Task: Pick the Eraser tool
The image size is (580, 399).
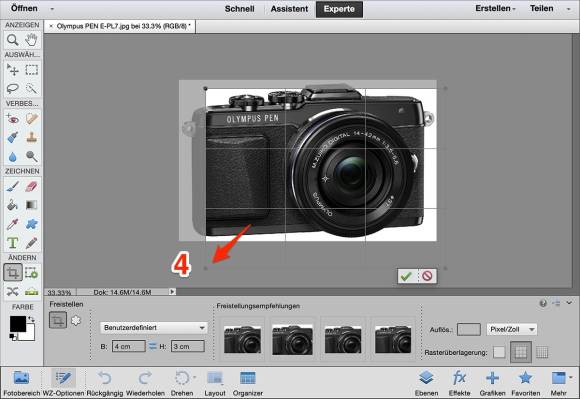Action: click(31, 186)
